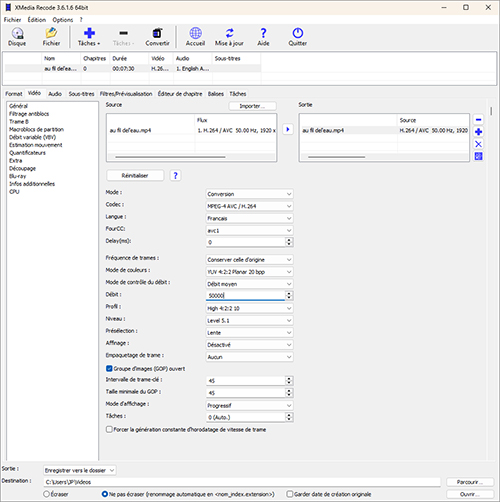Open the Codec dropdown MPEG-4 AVC / H.264

tap(249, 206)
